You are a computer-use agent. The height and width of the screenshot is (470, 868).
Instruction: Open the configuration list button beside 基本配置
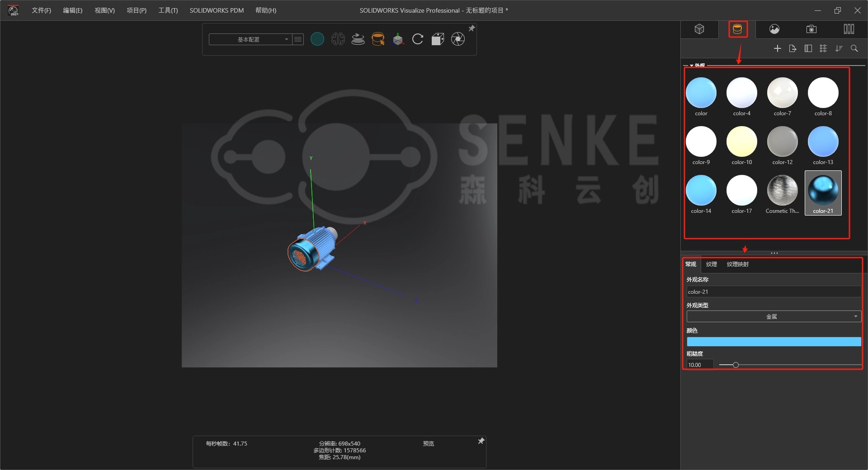click(x=298, y=39)
